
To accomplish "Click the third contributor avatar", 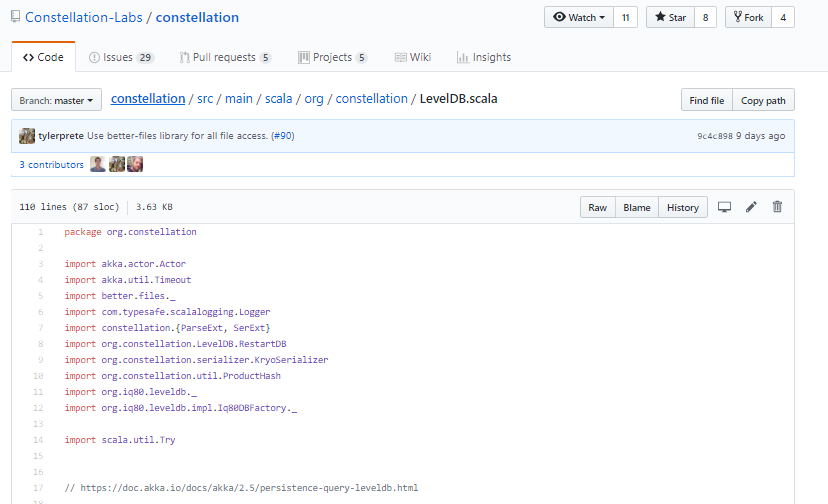I will [x=135, y=165].
